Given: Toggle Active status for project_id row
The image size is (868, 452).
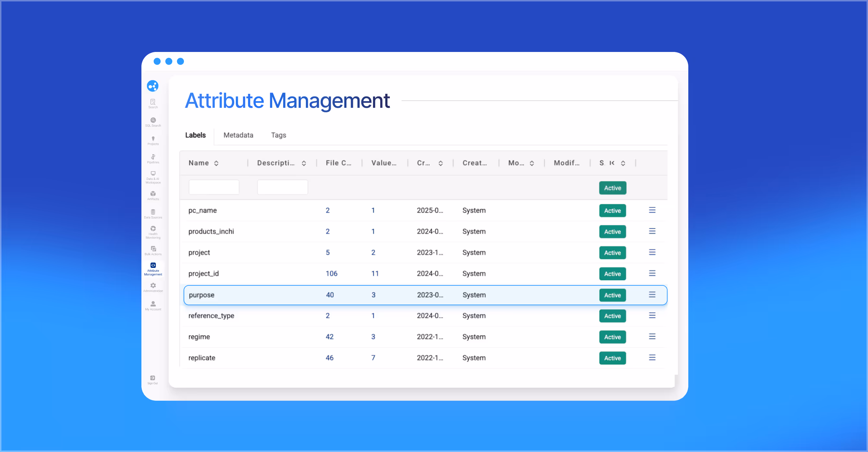Looking at the screenshot, I should click(x=612, y=274).
